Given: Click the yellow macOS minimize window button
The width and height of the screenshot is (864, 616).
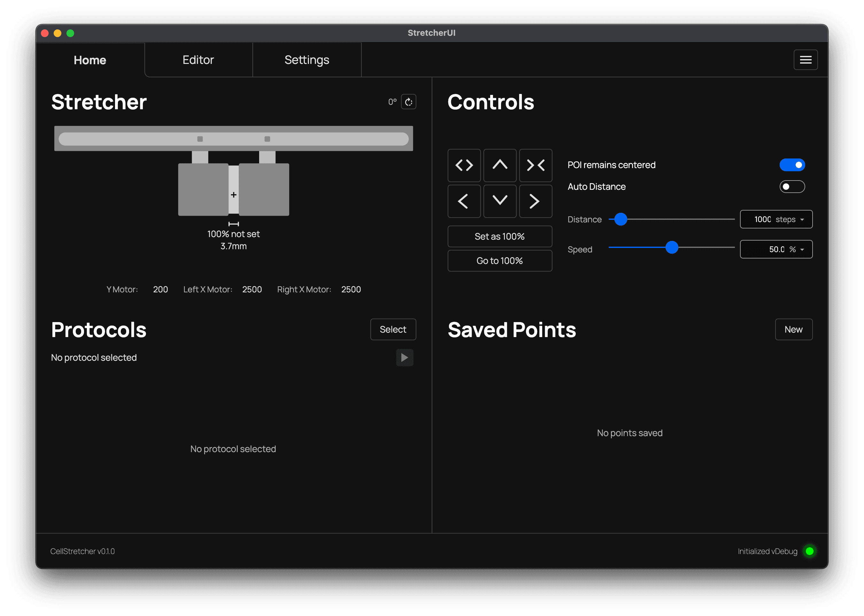Looking at the screenshot, I should point(57,33).
